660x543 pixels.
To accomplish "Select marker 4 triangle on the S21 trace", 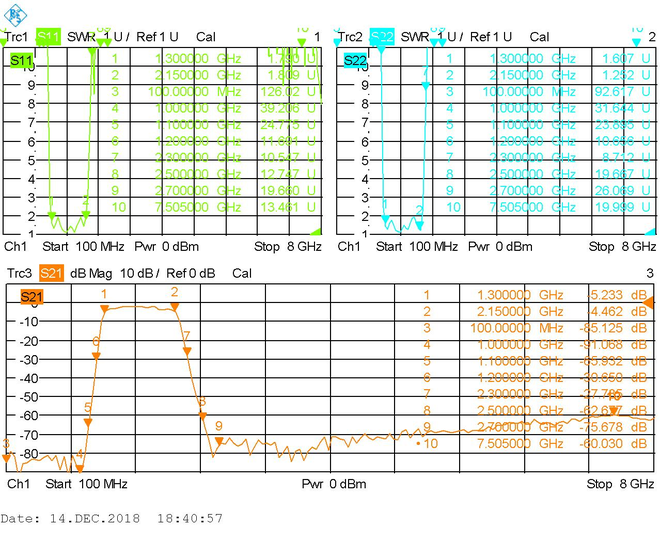I will point(79,468).
